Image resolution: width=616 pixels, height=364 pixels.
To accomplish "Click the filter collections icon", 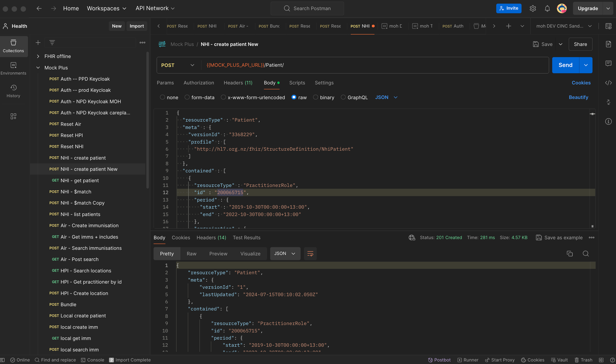I will (x=52, y=43).
